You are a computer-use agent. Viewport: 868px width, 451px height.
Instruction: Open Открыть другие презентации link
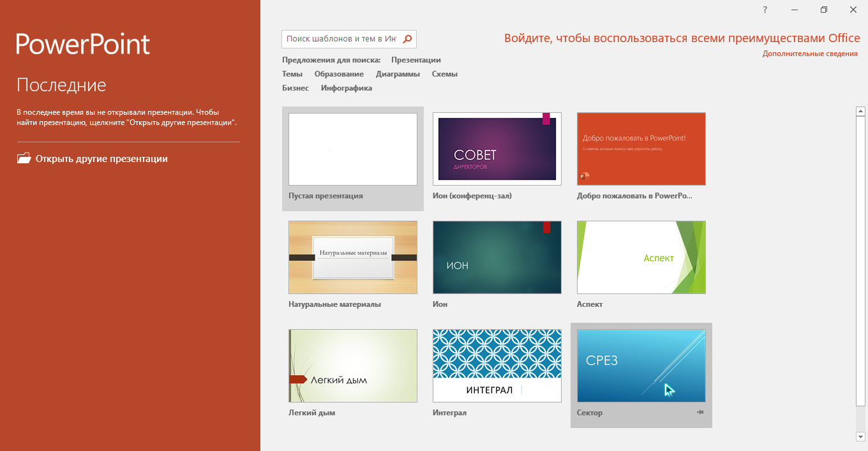101,159
